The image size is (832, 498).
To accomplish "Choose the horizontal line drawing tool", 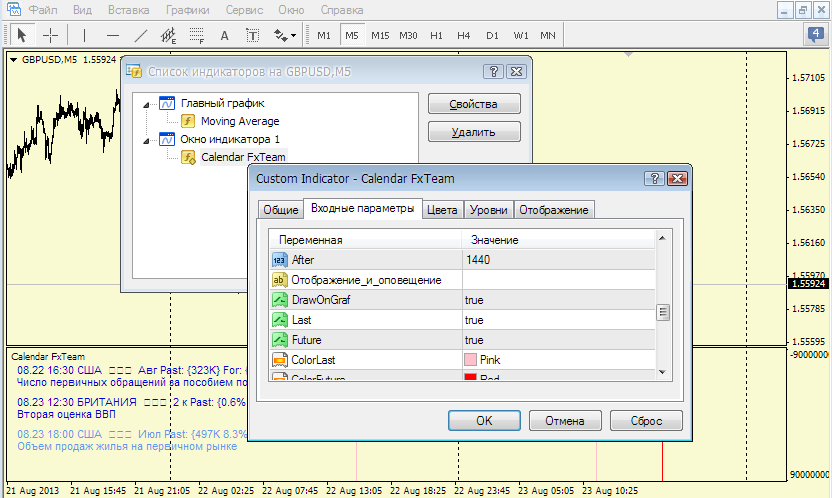I will pyautogui.click(x=113, y=35).
